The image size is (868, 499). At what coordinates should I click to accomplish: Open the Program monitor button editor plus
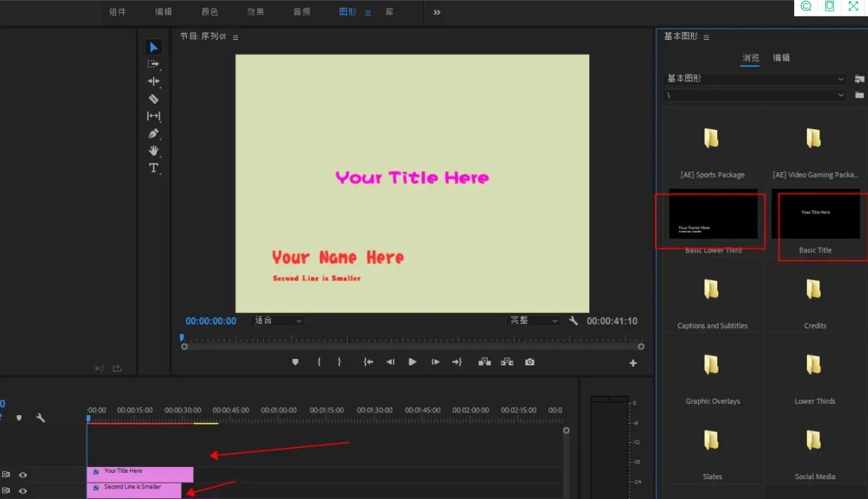[633, 363]
